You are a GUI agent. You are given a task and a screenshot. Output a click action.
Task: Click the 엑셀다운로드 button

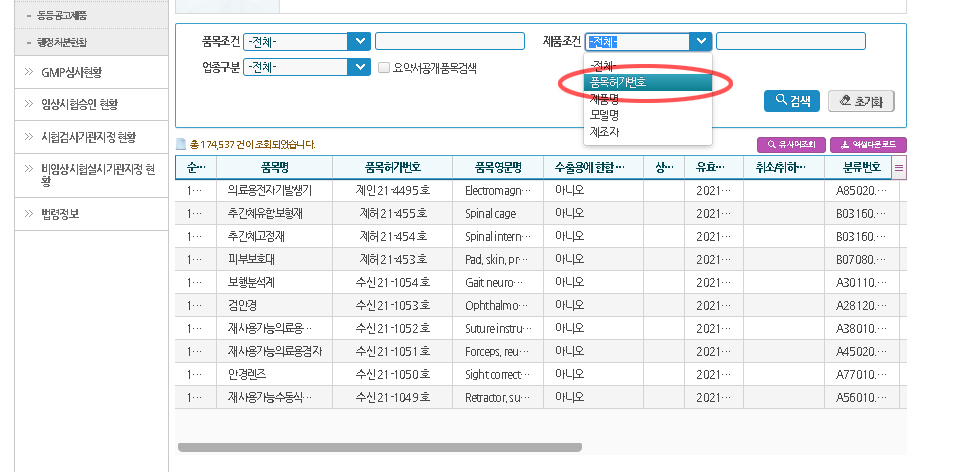pyautogui.click(x=868, y=145)
